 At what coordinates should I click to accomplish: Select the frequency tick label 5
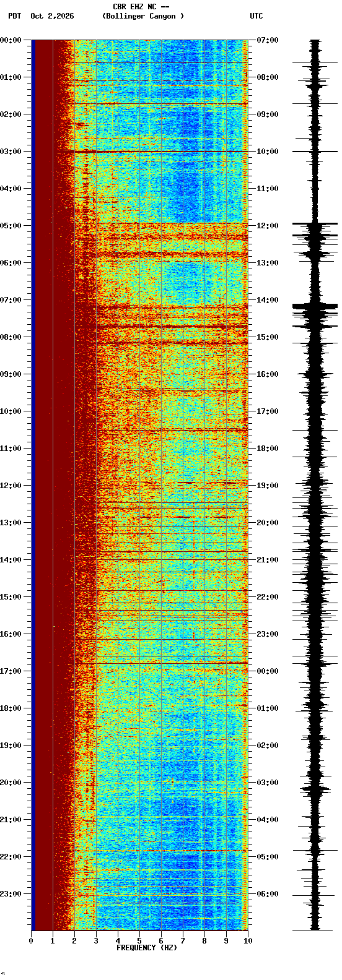139,941
